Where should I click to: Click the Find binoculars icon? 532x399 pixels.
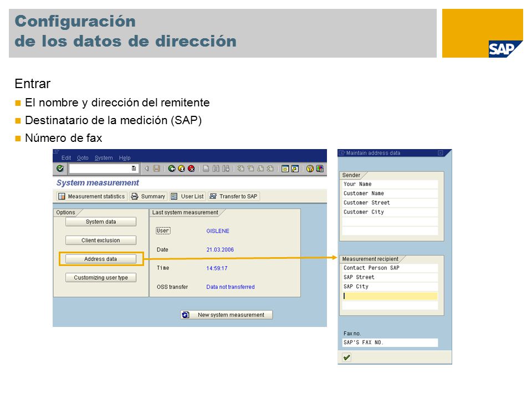point(216,168)
